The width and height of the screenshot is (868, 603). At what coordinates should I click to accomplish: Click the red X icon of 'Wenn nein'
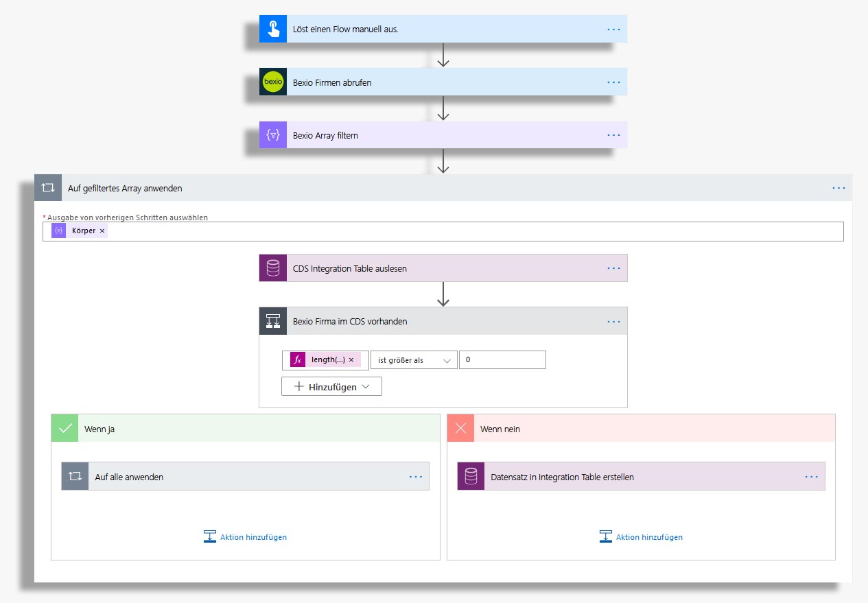(x=461, y=428)
